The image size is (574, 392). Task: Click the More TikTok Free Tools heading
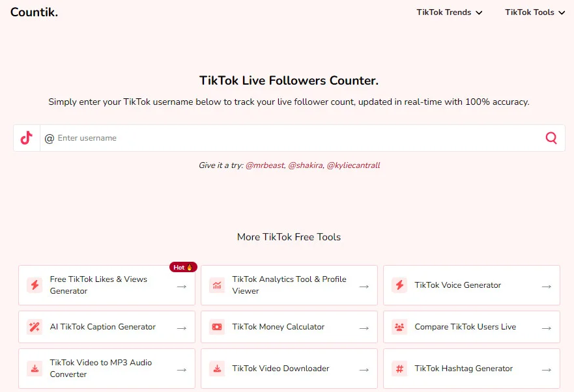click(289, 237)
